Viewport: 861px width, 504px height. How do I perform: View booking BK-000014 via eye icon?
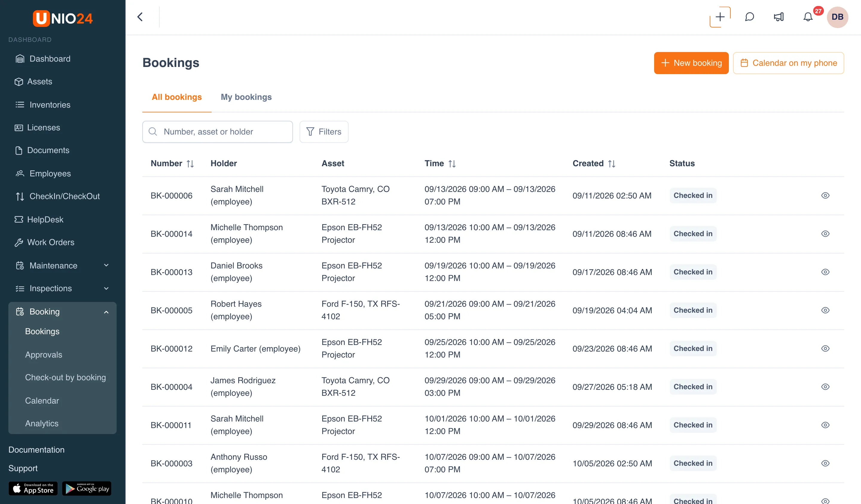coord(825,234)
